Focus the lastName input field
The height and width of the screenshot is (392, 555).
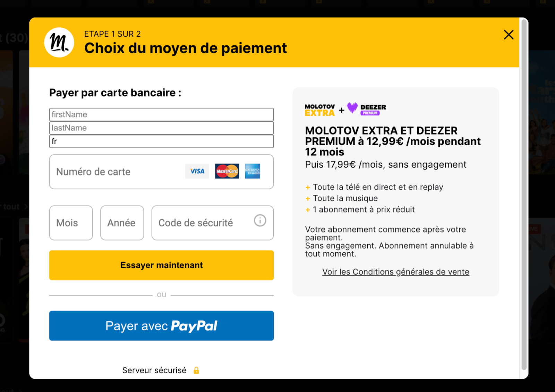coord(161,128)
